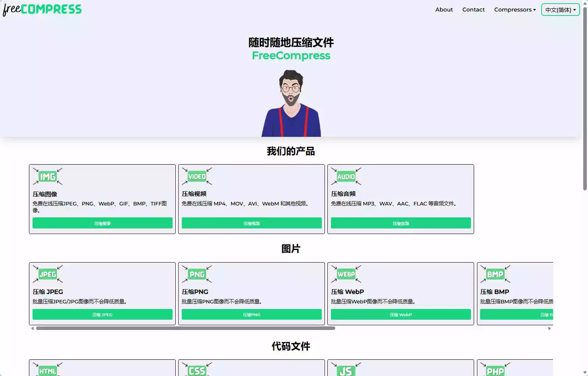588x376 pixels.
Task: Select the HTML code file icon
Action: [x=47, y=371]
